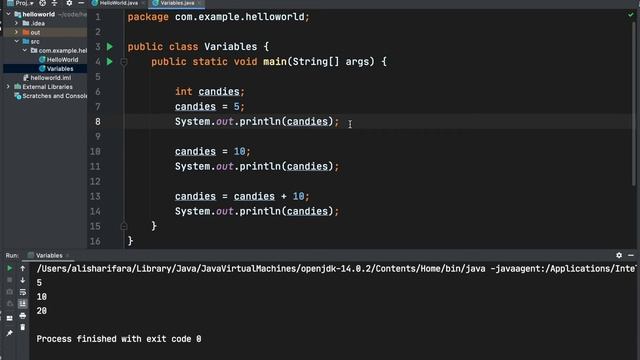Select Scratches and Consoles tree item
Screen dimensions: 640x360
coord(51,96)
